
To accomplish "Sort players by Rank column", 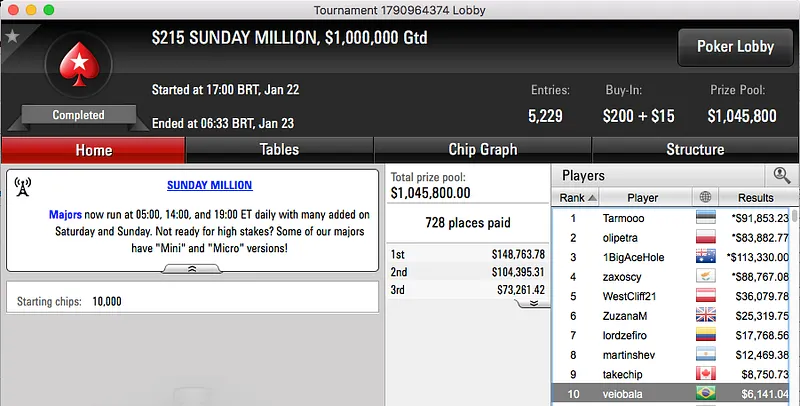I will coord(577,198).
